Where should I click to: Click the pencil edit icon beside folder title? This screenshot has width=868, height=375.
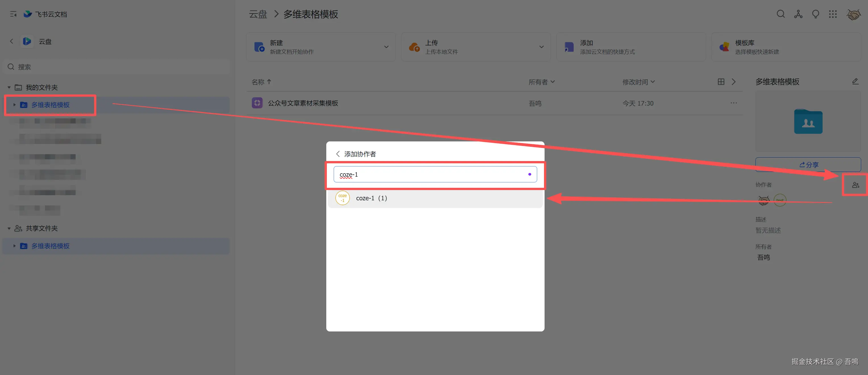click(x=855, y=81)
